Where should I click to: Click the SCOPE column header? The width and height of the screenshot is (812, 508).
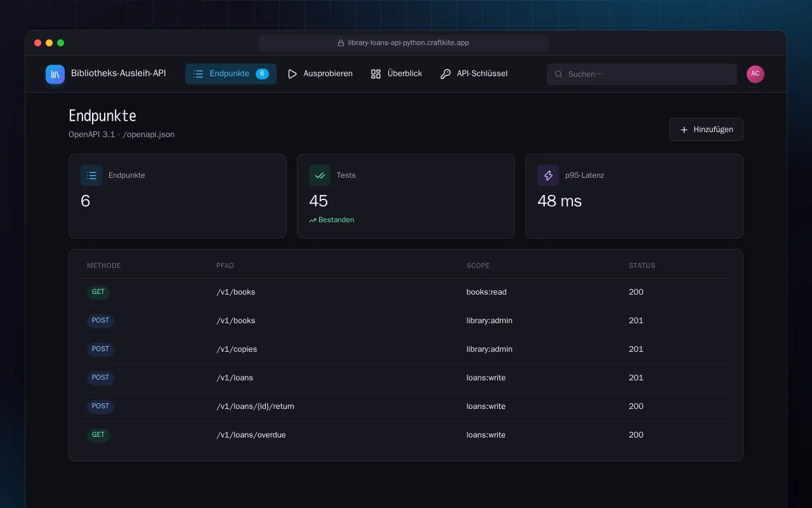[478, 265]
